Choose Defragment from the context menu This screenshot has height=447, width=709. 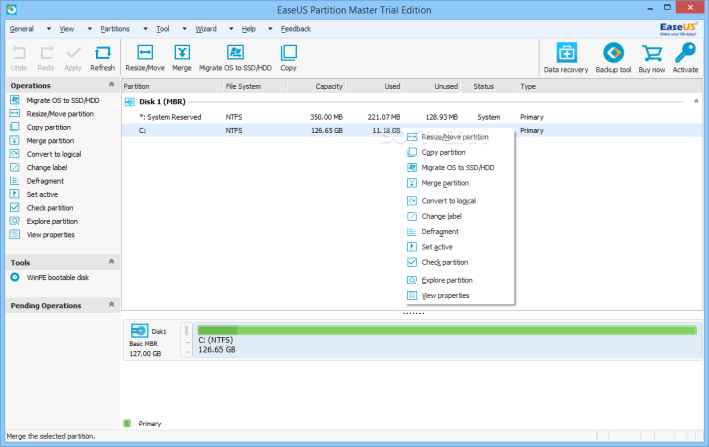440,231
